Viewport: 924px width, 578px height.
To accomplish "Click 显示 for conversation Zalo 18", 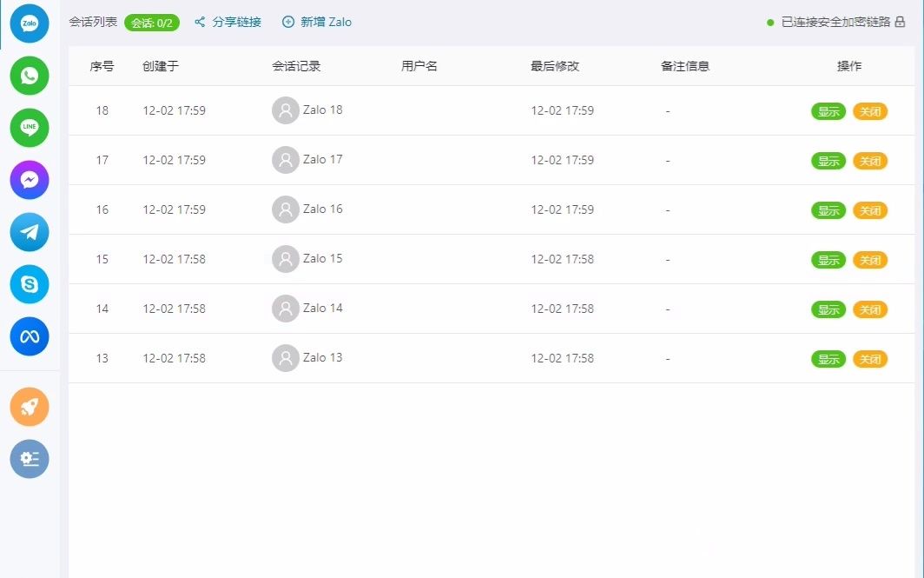I will pyautogui.click(x=828, y=111).
